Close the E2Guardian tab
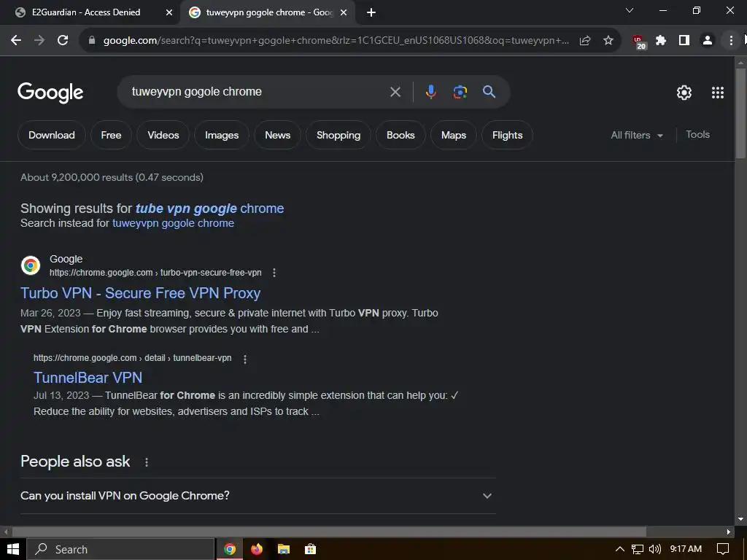Image resolution: width=747 pixels, height=560 pixels. 169,13
